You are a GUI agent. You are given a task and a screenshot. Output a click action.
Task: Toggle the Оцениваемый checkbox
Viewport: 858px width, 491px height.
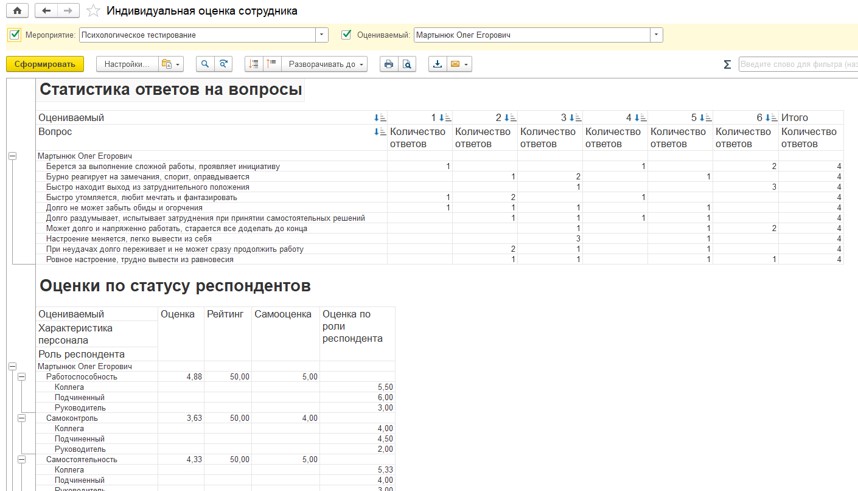pos(346,35)
